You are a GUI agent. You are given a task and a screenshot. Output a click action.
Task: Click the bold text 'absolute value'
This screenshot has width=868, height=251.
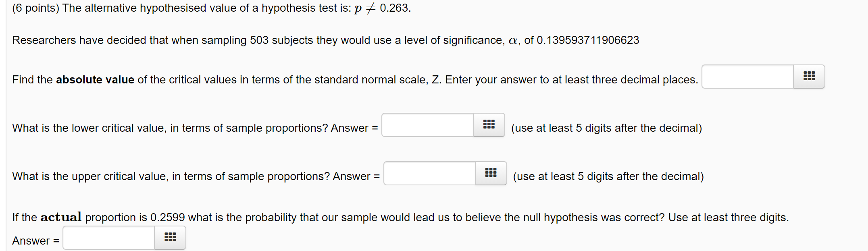click(x=95, y=80)
